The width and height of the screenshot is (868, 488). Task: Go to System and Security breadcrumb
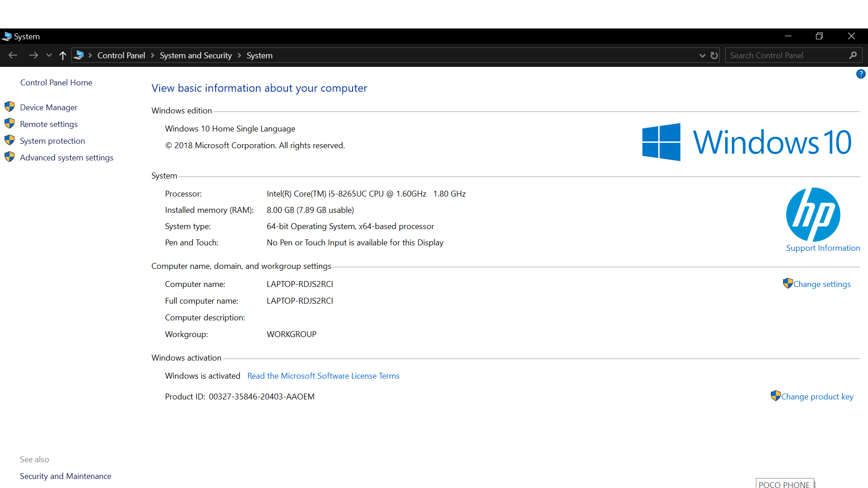tap(196, 55)
